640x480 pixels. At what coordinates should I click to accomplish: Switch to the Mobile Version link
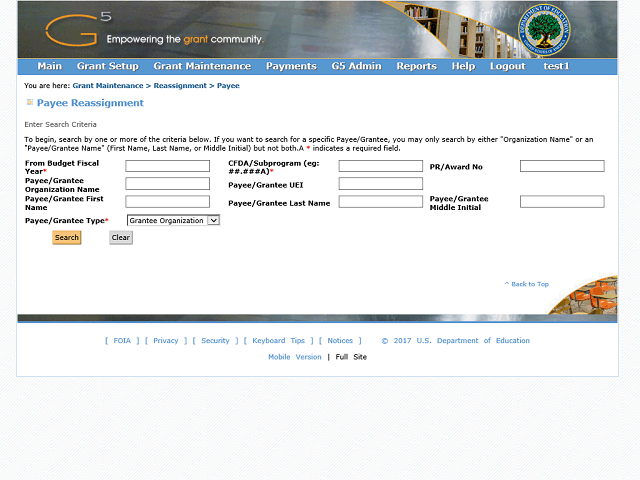click(295, 357)
